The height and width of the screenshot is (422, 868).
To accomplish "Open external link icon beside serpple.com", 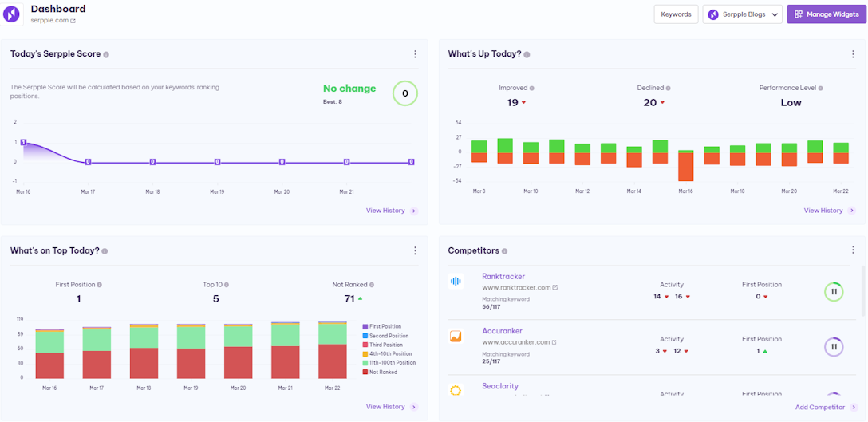I will tap(73, 21).
